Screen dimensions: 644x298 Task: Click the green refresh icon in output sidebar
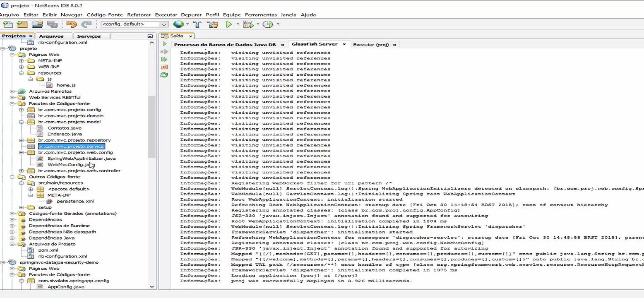tap(164, 75)
